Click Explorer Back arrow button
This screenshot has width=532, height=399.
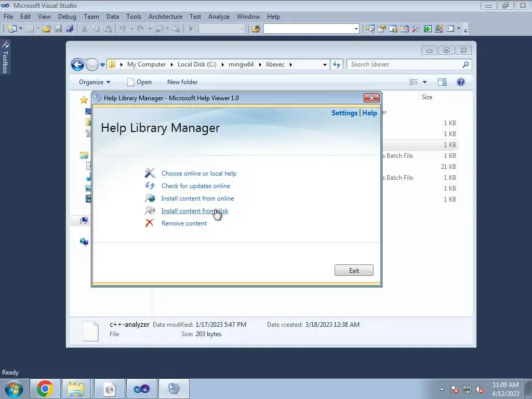point(77,64)
